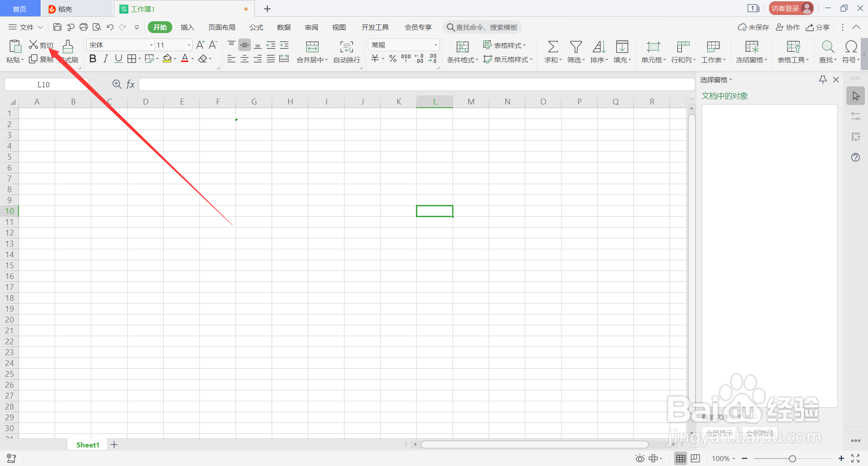Click the Merge and Center icon

tap(312, 47)
